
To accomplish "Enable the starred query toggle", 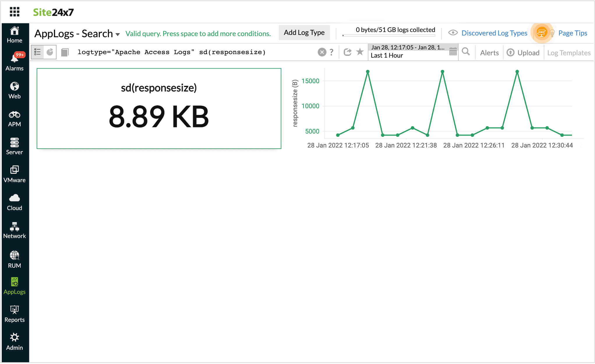I will tap(360, 52).
